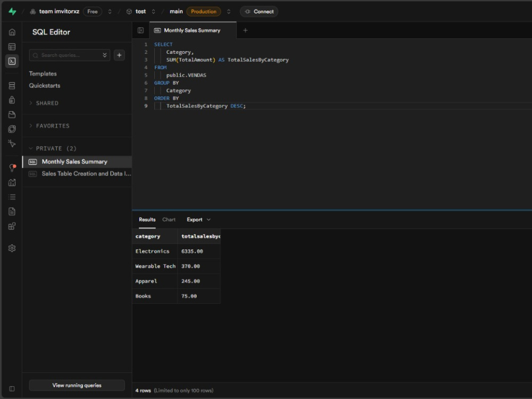Image resolution: width=532 pixels, height=399 pixels.
Task: Open Project Home from sidebar
Action: (12, 32)
